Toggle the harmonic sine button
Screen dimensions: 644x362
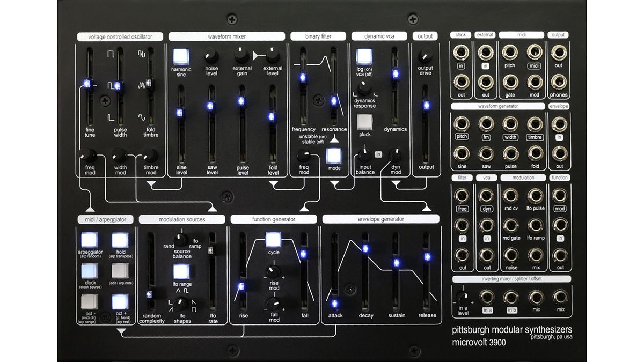(180, 56)
